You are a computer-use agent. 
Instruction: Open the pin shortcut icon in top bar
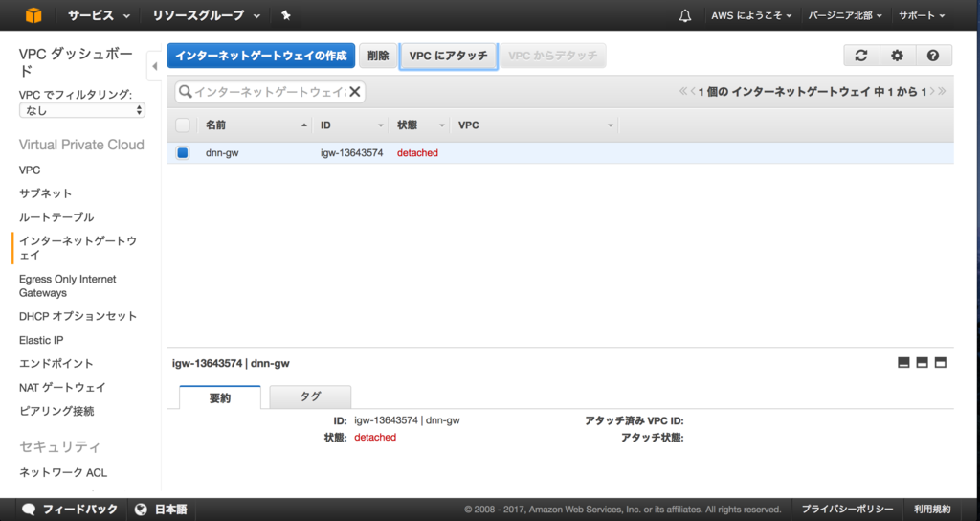(x=285, y=15)
